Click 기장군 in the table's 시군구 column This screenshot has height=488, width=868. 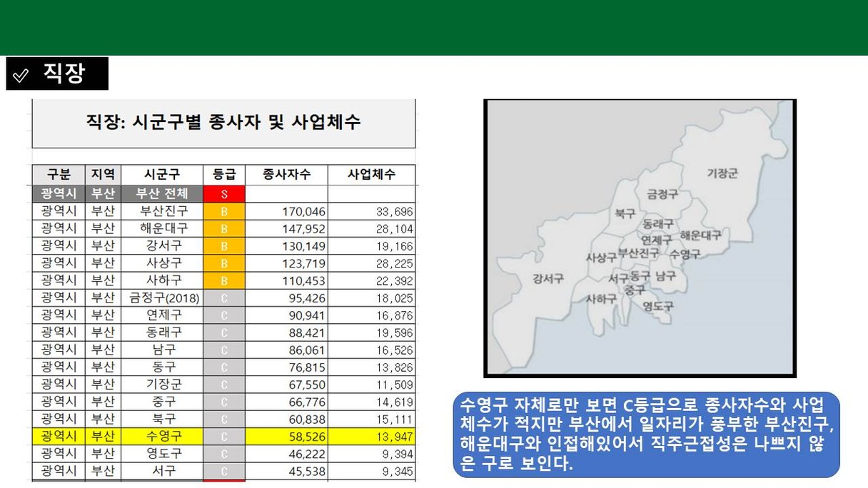coord(162,385)
